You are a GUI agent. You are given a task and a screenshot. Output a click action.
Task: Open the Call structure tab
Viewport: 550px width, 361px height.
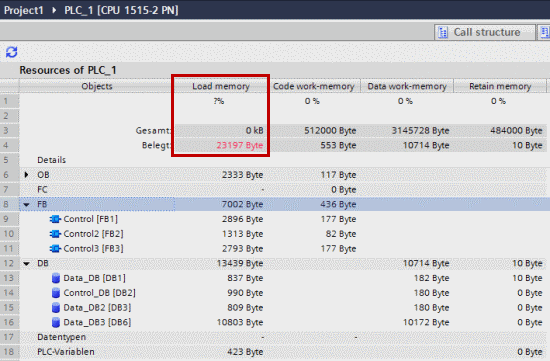coord(485,32)
